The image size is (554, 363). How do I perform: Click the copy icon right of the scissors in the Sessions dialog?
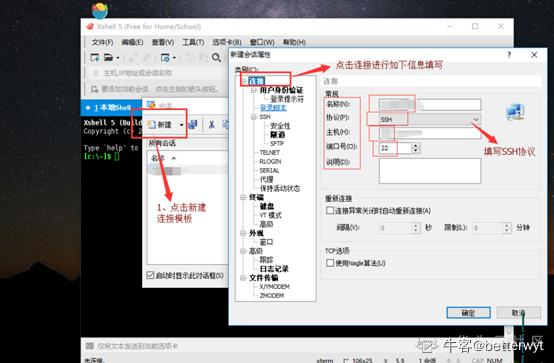225,124
